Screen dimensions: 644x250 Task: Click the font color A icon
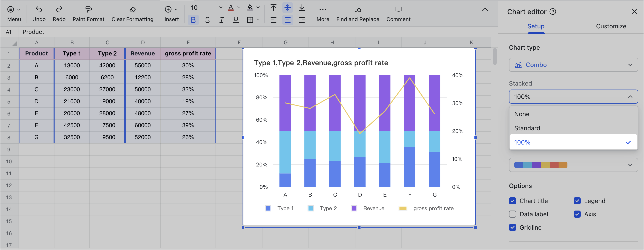pyautogui.click(x=231, y=8)
